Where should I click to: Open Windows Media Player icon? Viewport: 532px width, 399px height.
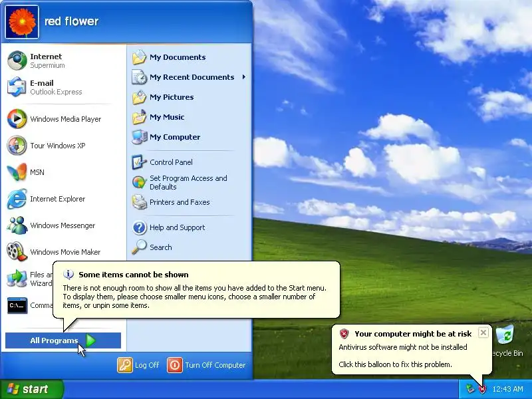point(17,119)
